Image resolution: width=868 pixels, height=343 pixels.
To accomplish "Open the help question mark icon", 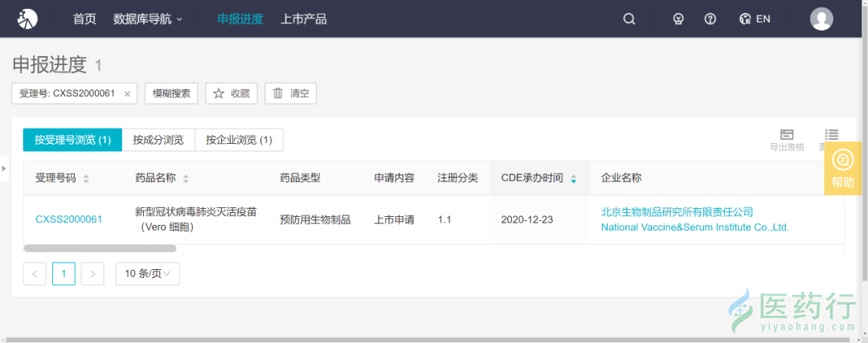I will point(710,19).
